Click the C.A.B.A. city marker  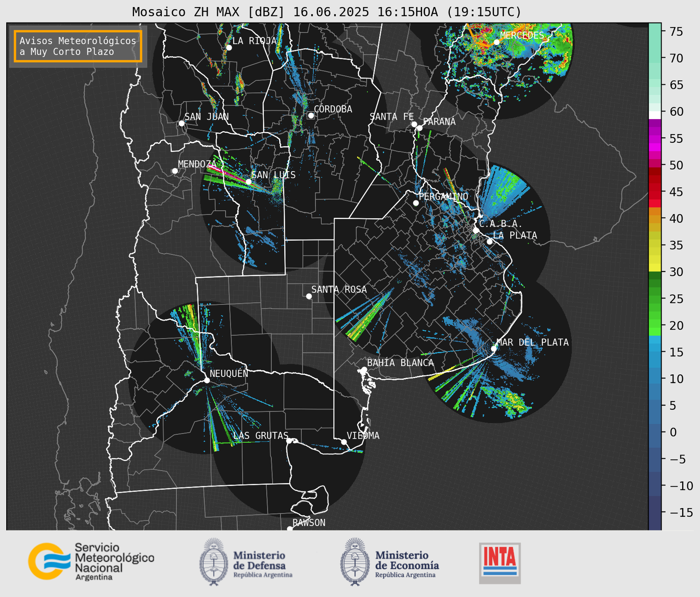(476, 230)
